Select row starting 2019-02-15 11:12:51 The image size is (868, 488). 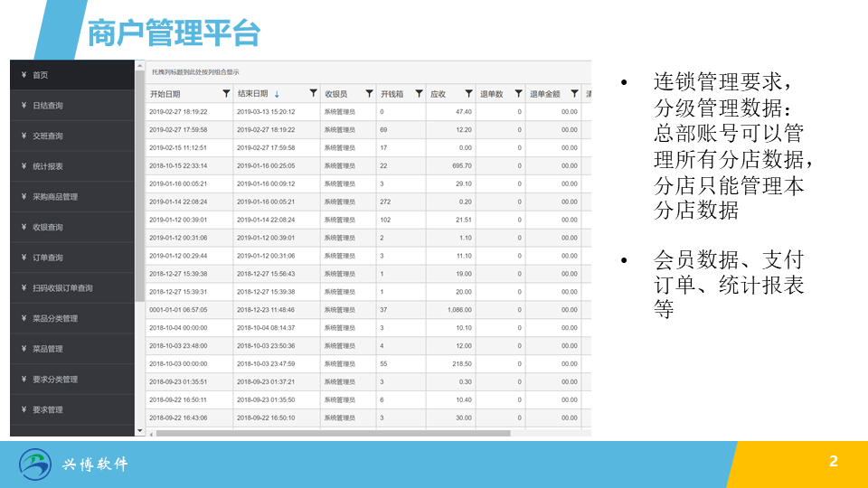368,147
